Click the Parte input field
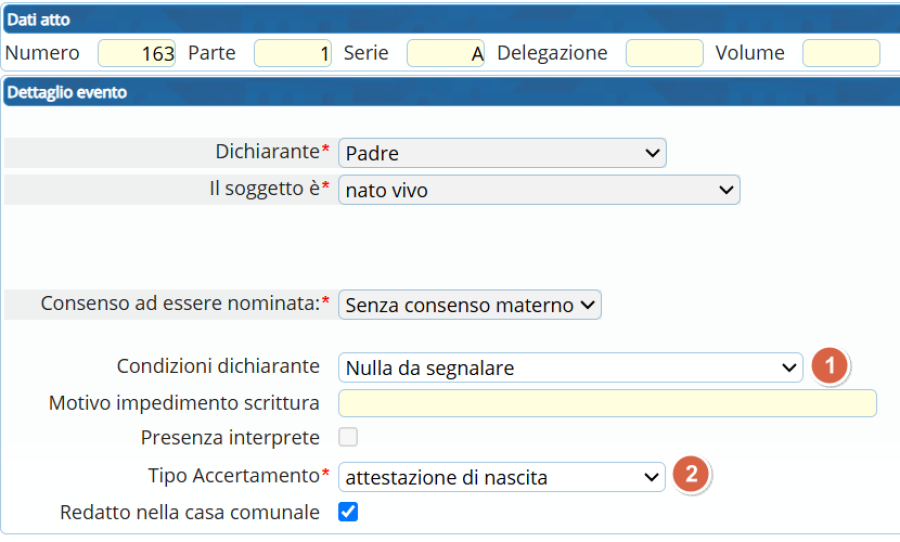Viewport: 900px width, 542px height. 293,53
